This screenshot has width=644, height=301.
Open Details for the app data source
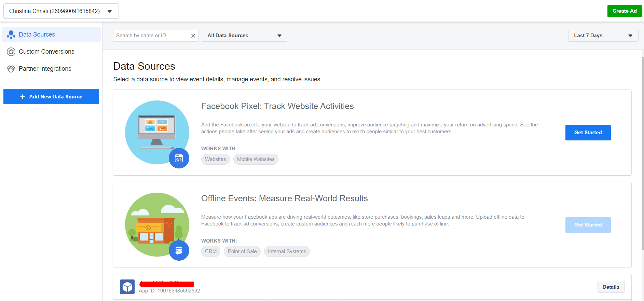point(611,287)
